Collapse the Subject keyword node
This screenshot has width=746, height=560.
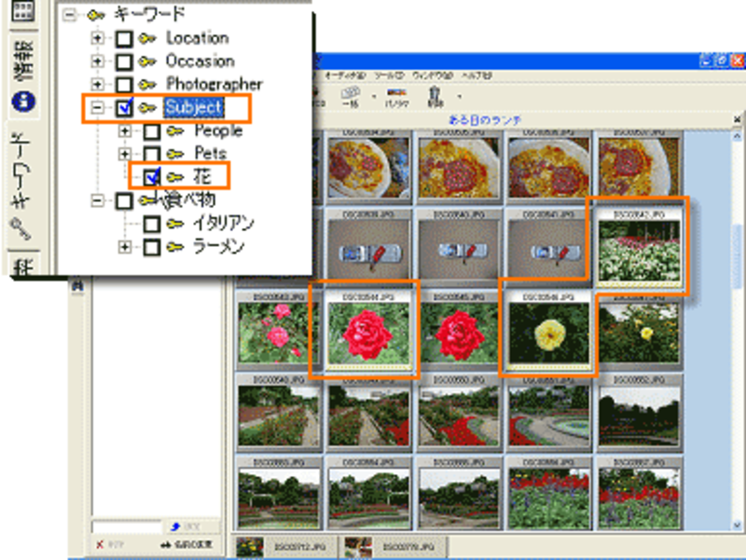click(97, 108)
